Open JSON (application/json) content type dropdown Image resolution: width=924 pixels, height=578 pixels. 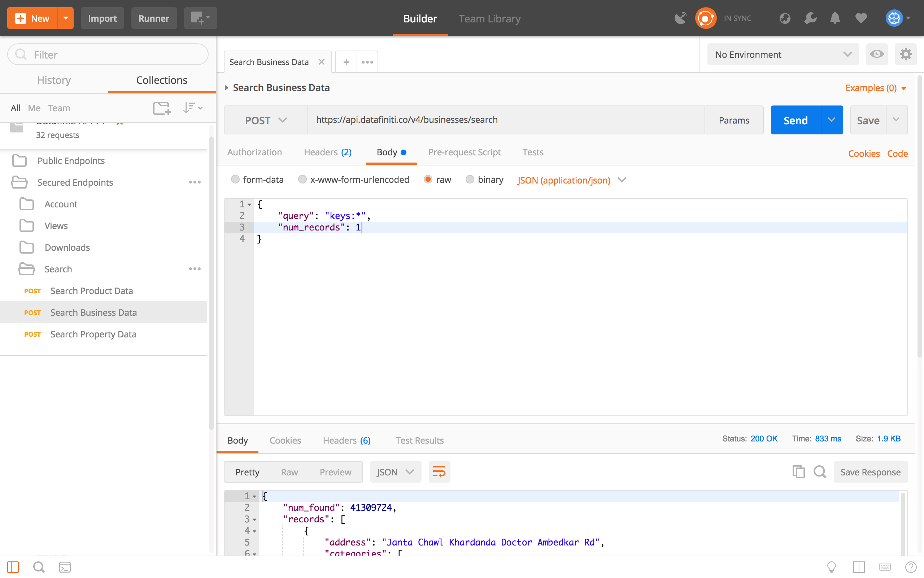(x=572, y=180)
